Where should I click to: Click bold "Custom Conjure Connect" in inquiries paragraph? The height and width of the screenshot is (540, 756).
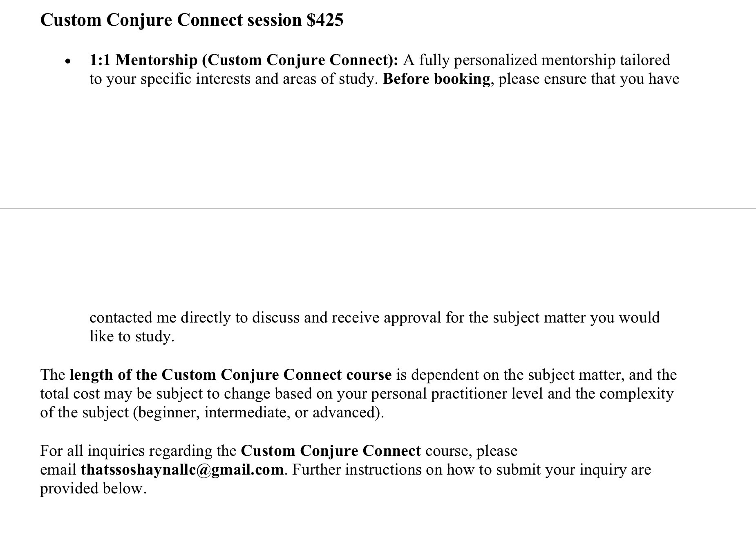click(x=331, y=451)
